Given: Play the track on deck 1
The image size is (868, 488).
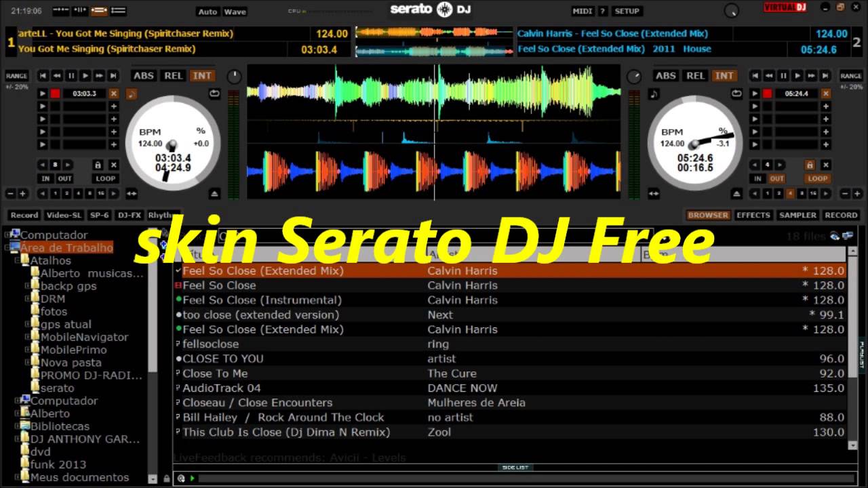Looking at the screenshot, I should tap(85, 76).
